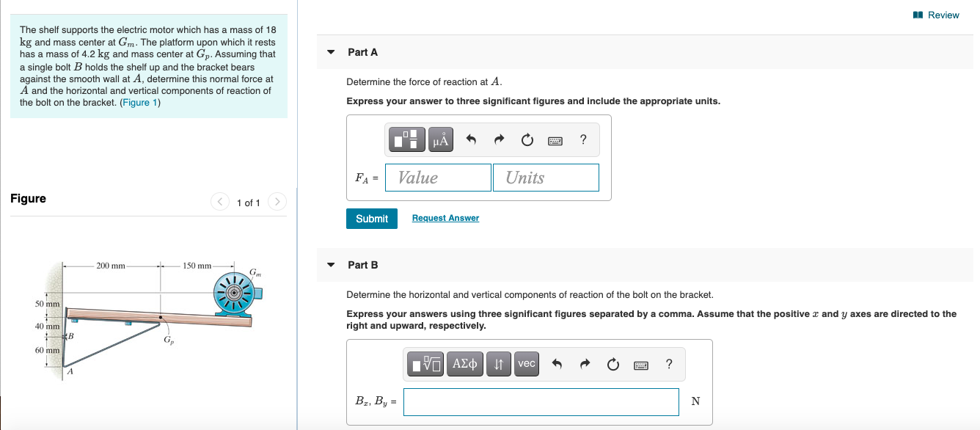Collapse the Part B section triangle

point(331,265)
